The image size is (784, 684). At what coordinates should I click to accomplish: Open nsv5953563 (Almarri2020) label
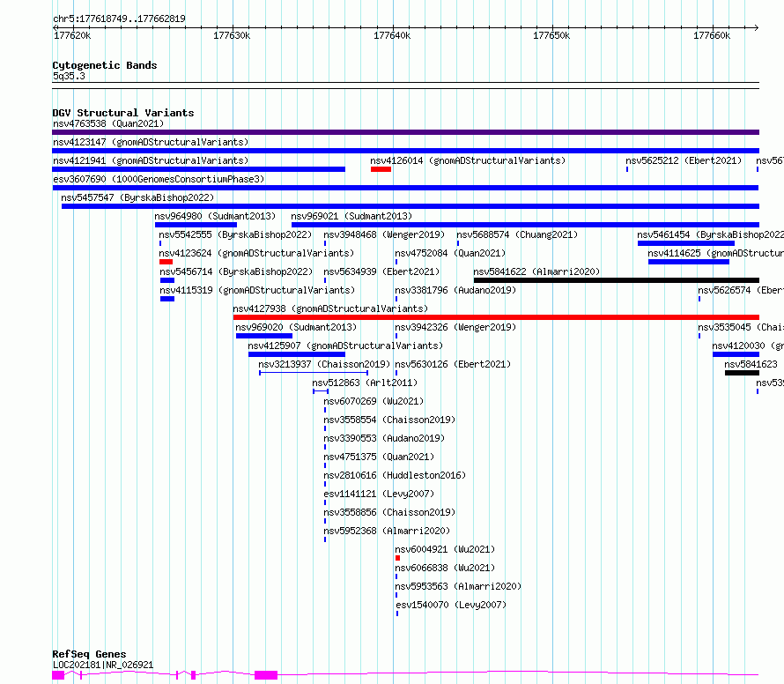click(458, 586)
